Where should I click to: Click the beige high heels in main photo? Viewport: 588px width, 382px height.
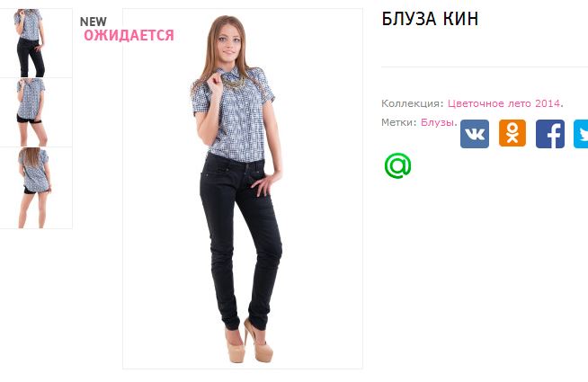pyautogui.click(x=249, y=342)
